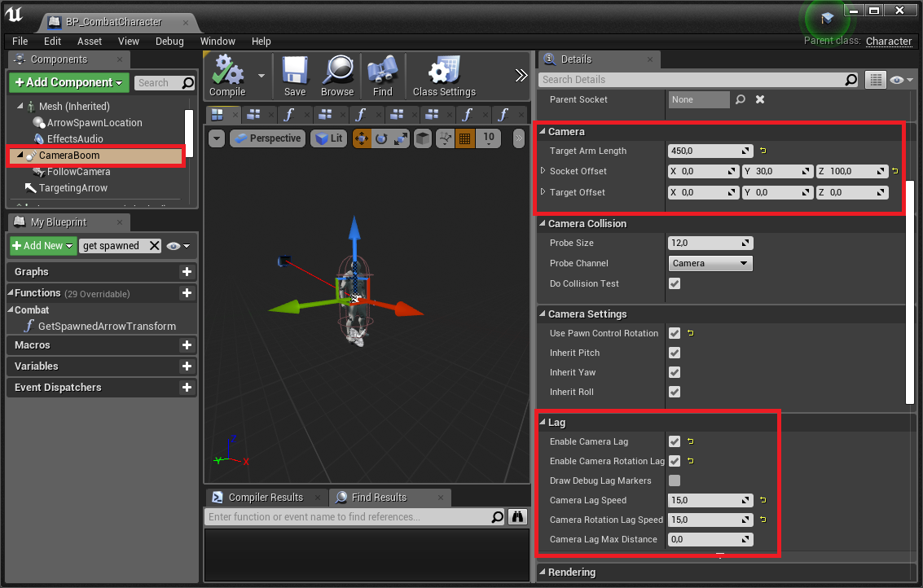The image size is (923, 588).
Task: Open the Window menu
Action: (x=218, y=41)
